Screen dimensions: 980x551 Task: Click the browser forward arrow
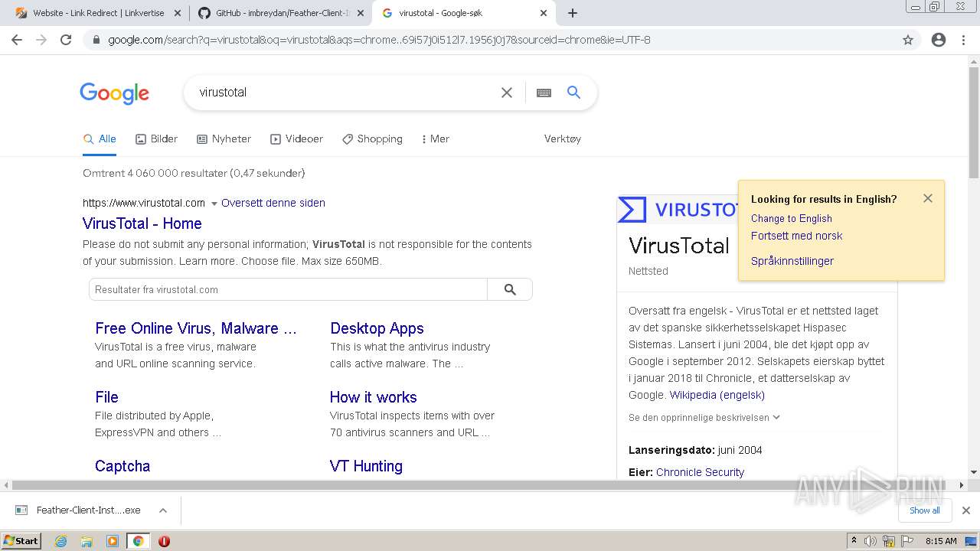[41, 40]
